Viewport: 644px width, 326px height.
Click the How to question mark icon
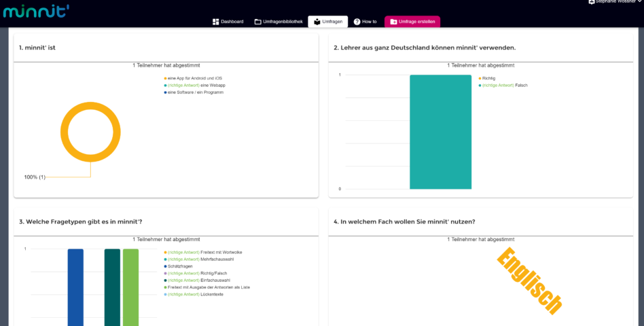357,22
